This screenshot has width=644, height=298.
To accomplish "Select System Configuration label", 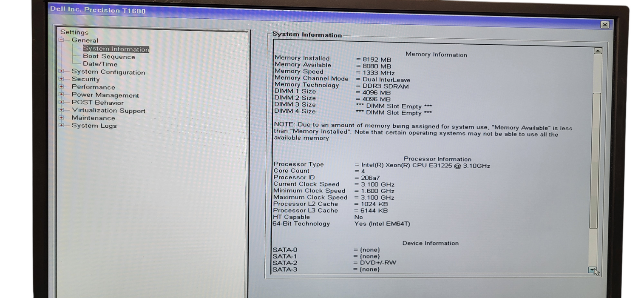I will (x=108, y=72).
